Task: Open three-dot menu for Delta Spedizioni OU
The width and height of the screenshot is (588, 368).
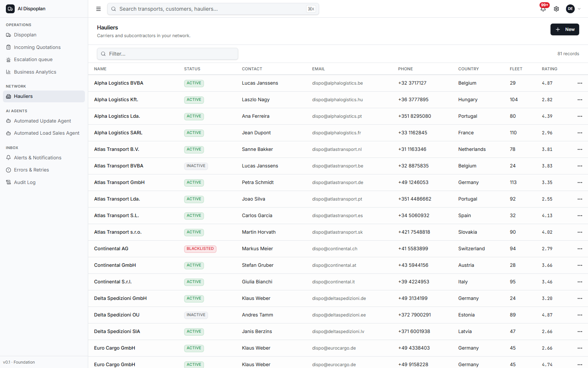Action: [x=580, y=315]
